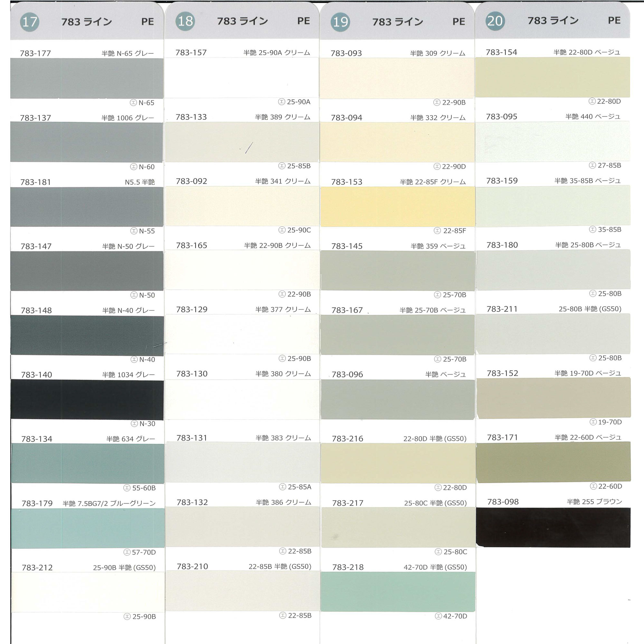
Task: Click the circled number 20 badge
Action: 495,21
